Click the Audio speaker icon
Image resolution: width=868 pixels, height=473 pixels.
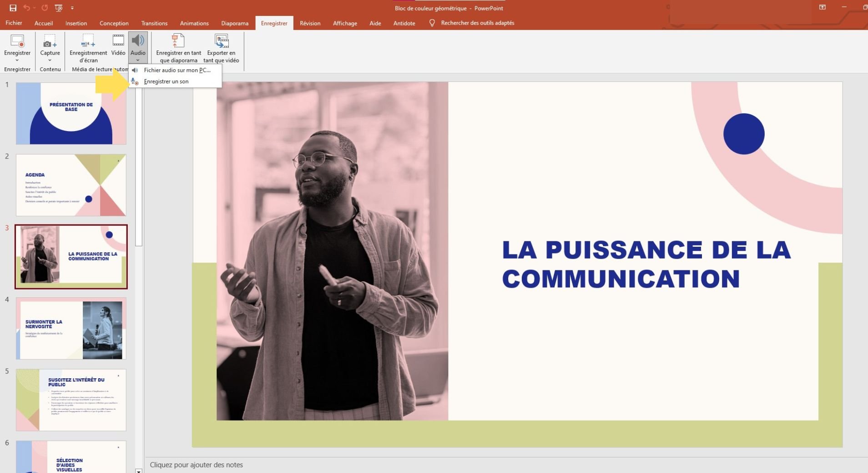click(x=138, y=41)
